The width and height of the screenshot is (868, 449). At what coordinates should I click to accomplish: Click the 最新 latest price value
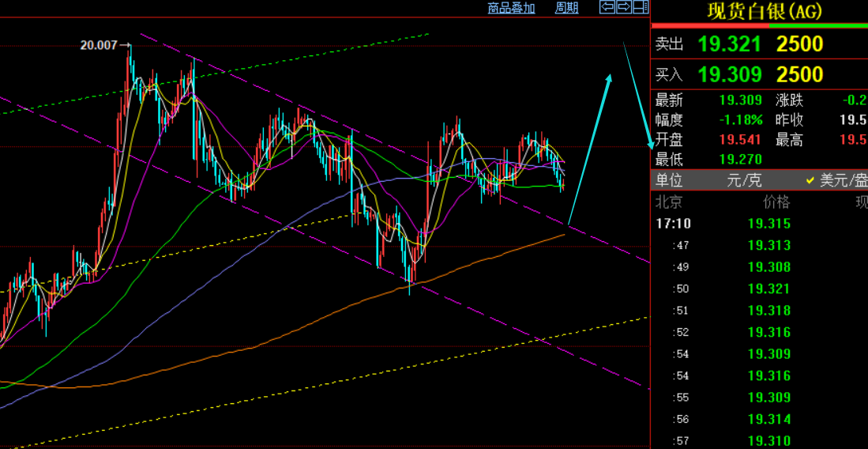(x=741, y=100)
